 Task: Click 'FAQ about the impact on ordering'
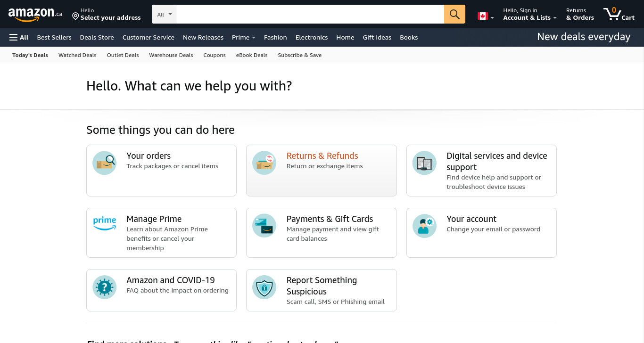[x=177, y=290]
